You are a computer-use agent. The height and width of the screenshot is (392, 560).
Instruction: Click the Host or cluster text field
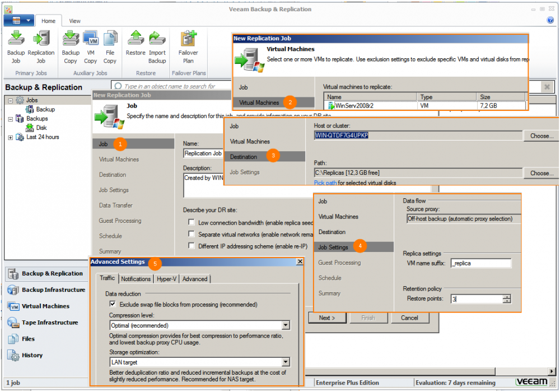click(418, 136)
